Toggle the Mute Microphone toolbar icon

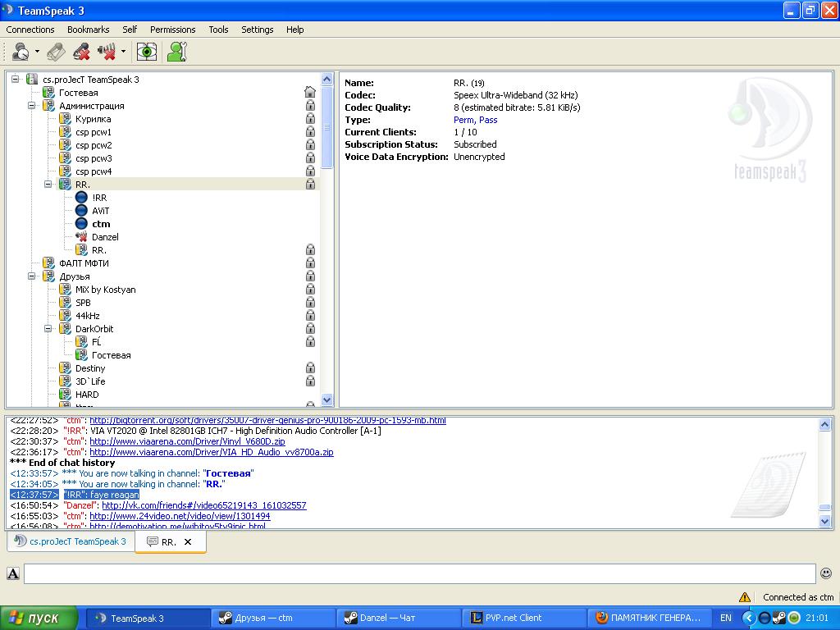pos(81,52)
